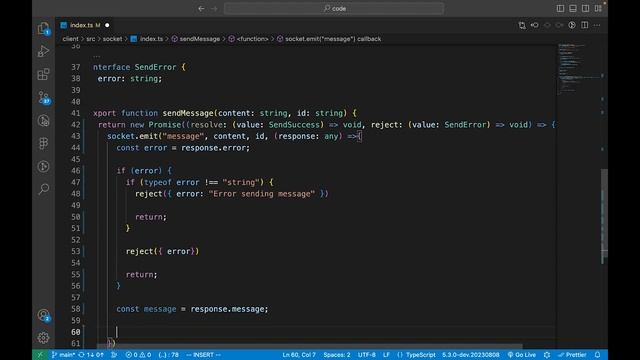Open the Figma icon in the activity bar
The image size is (640, 360).
43,143
